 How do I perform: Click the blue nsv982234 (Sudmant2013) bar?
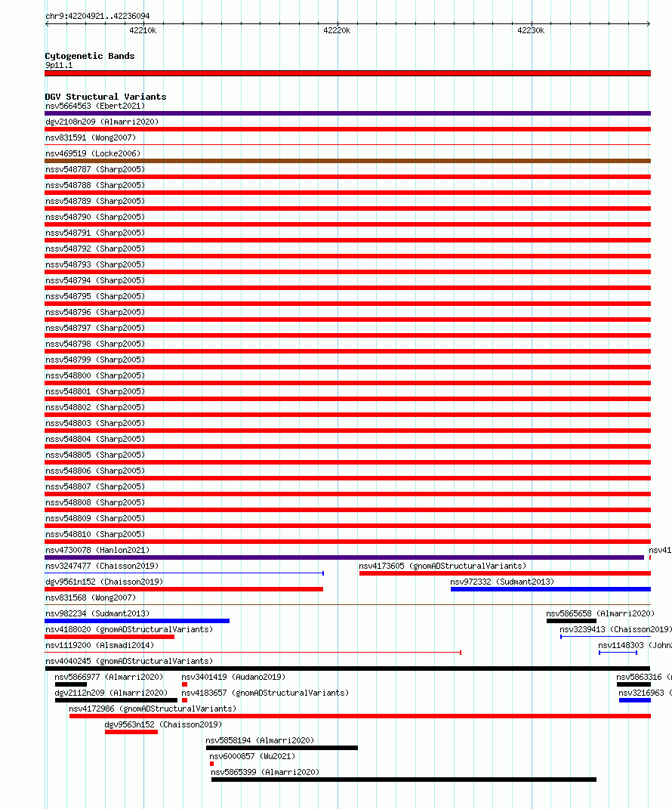point(137,621)
